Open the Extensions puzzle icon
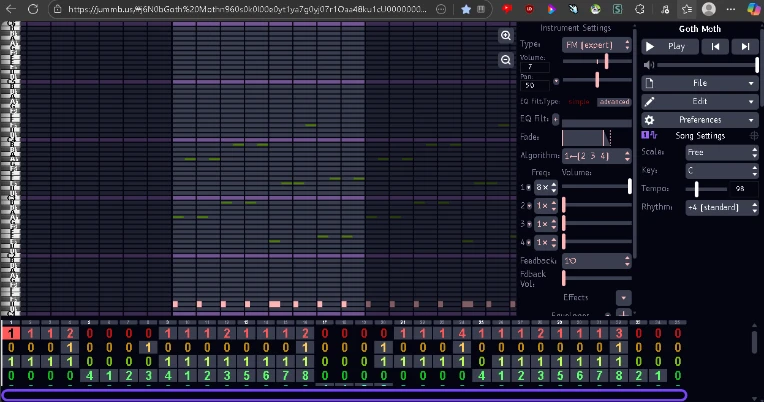This screenshot has width=764, height=402. [x=640, y=9]
